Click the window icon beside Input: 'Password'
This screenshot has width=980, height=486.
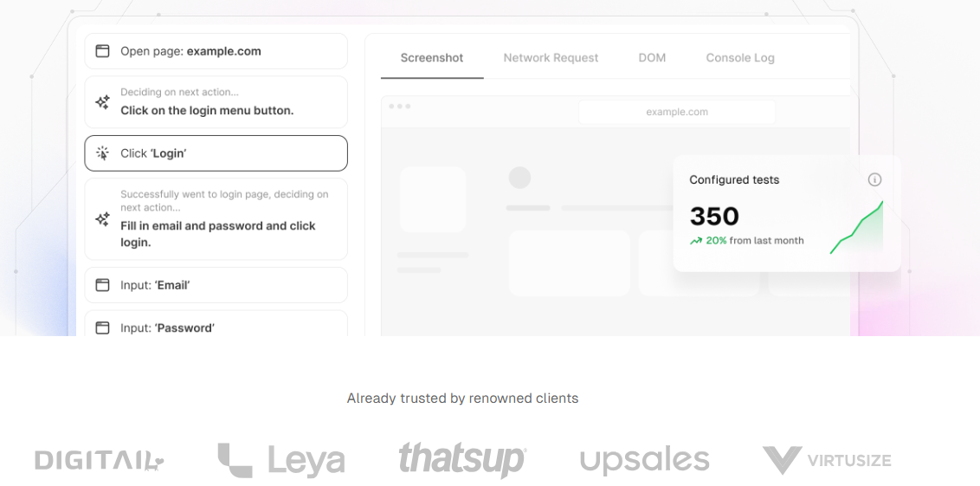[102, 327]
